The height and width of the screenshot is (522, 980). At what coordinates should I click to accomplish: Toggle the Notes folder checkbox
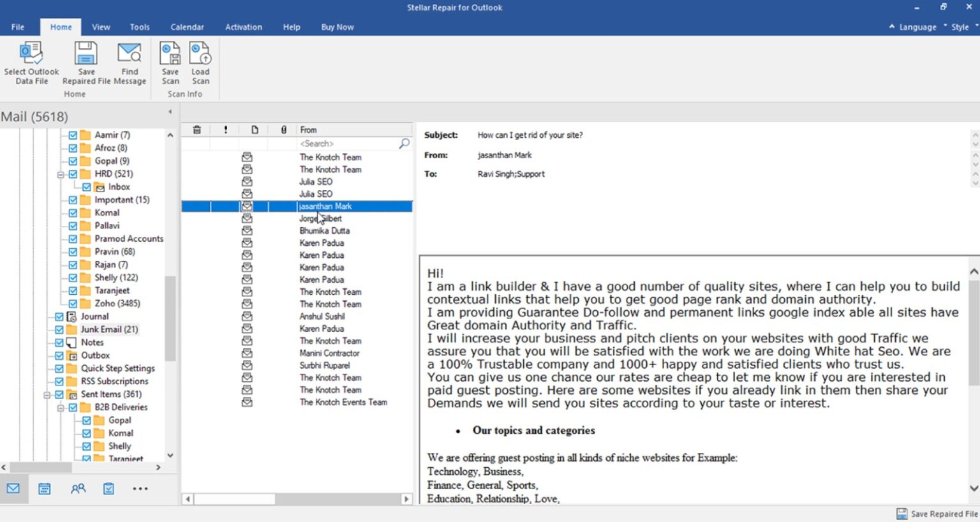coord(59,342)
